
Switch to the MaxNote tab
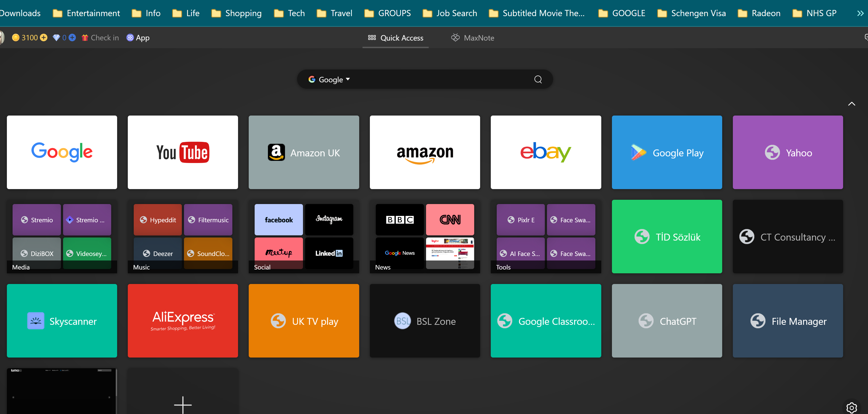[473, 38]
